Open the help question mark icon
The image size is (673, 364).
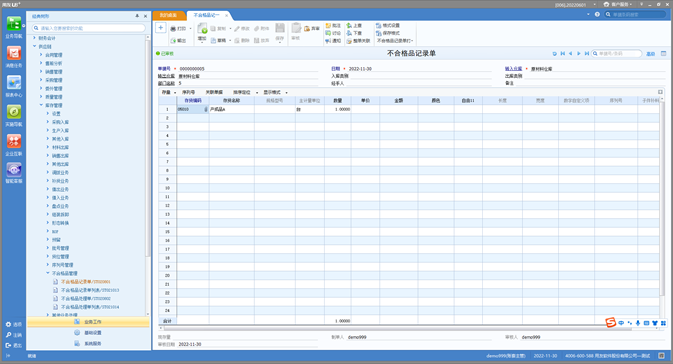pos(597,15)
